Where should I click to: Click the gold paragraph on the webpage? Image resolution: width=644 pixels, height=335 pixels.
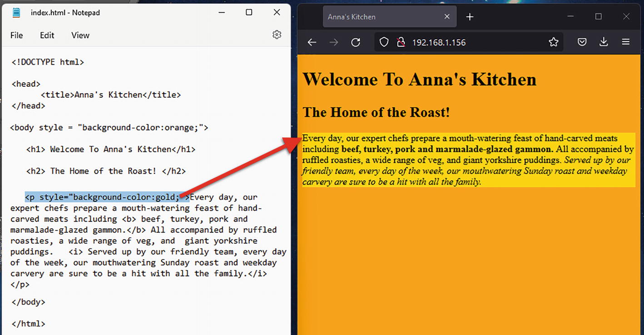(468, 160)
